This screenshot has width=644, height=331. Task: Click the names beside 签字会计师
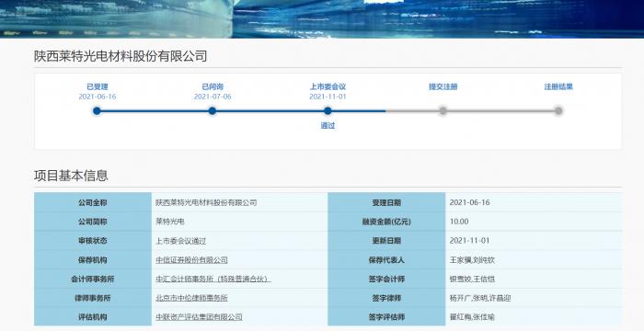tap(472, 279)
